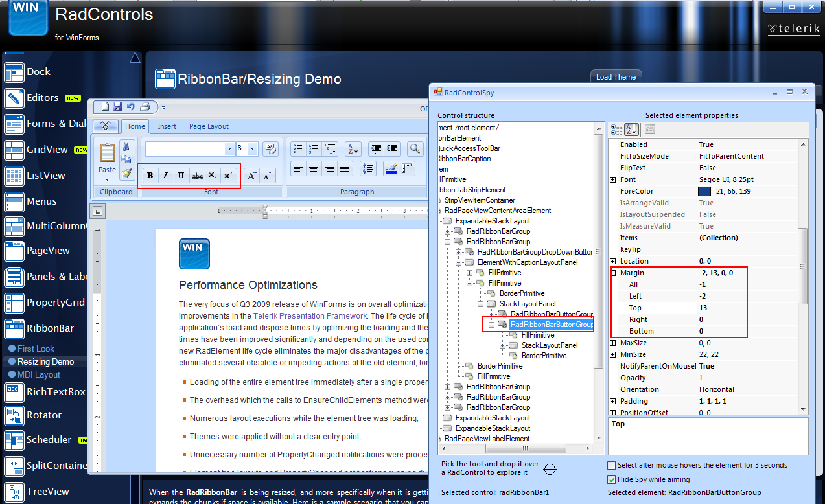Open First Look under RibbonBar

point(36,349)
